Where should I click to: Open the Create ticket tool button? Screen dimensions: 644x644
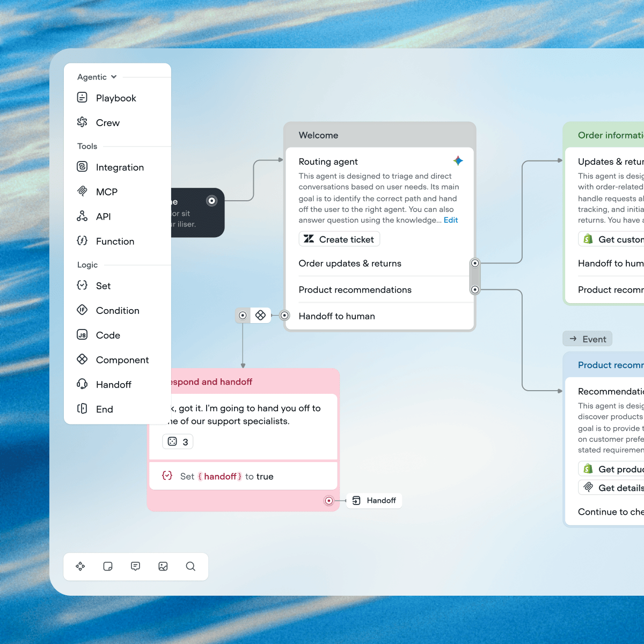[x=339, y=239]
